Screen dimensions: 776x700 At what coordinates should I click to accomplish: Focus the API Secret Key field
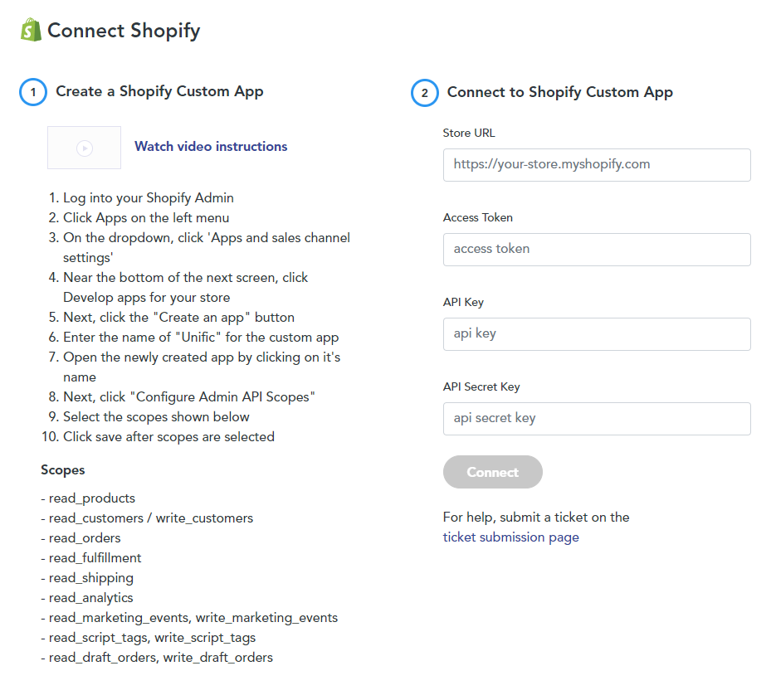[597, 419]
